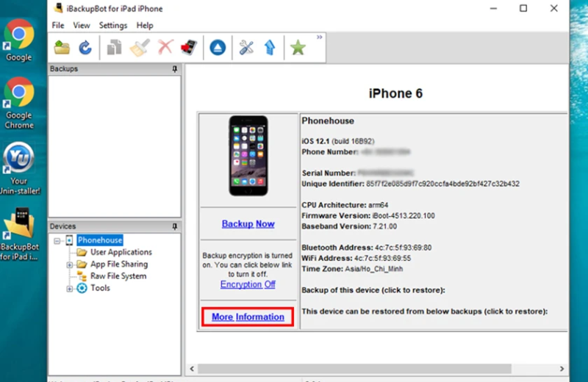The height and width of the screenshot is (382, 588).
Task: Open the View menu
Action: (x=82, y=26)
